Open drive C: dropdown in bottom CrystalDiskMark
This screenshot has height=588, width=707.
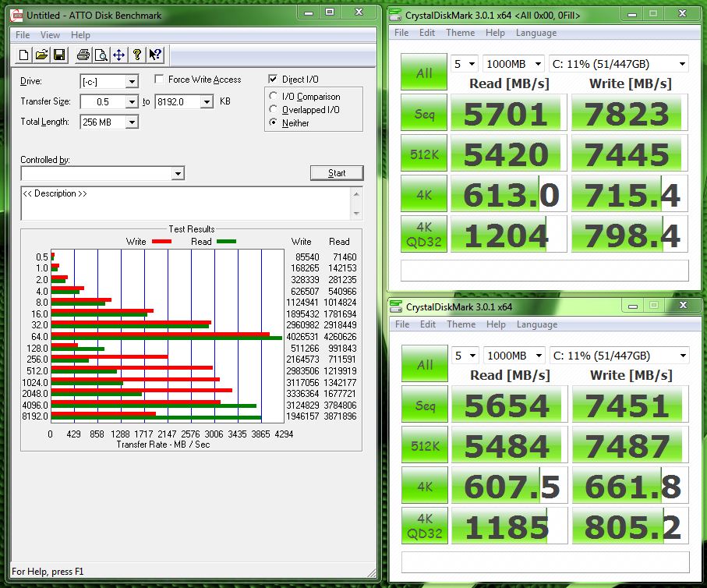620,356
